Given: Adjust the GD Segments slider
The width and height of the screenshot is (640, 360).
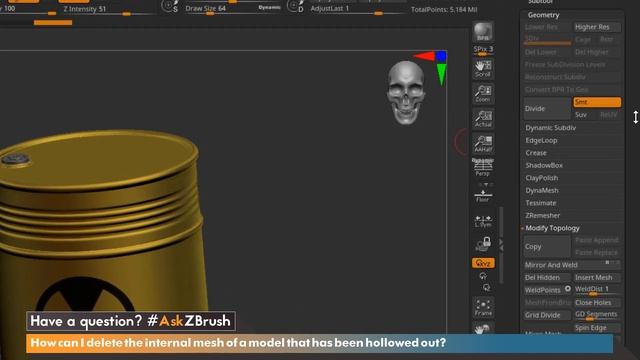Looking at the screenshot, I should tap(597, 315).
